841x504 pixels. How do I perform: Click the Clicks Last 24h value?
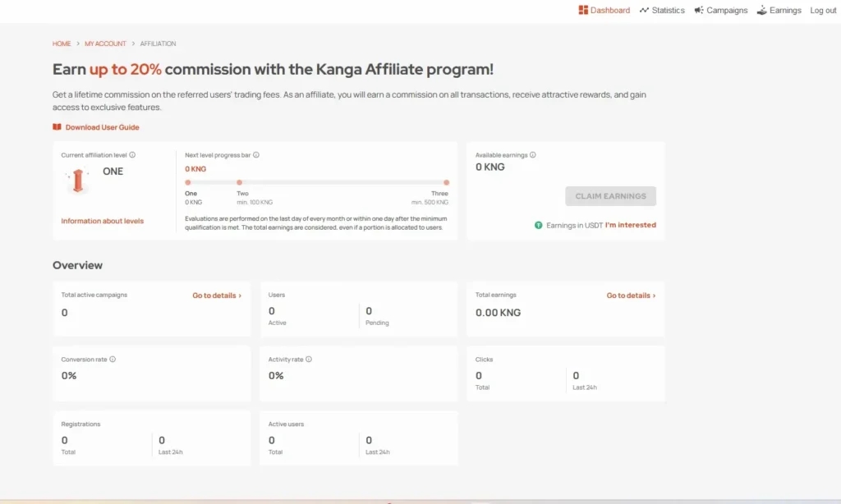coord(576,376)
